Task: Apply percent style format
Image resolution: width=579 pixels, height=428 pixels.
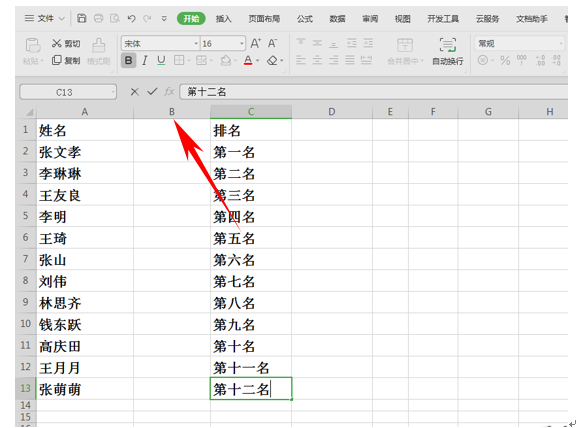Action: click(x=505, y=60)
